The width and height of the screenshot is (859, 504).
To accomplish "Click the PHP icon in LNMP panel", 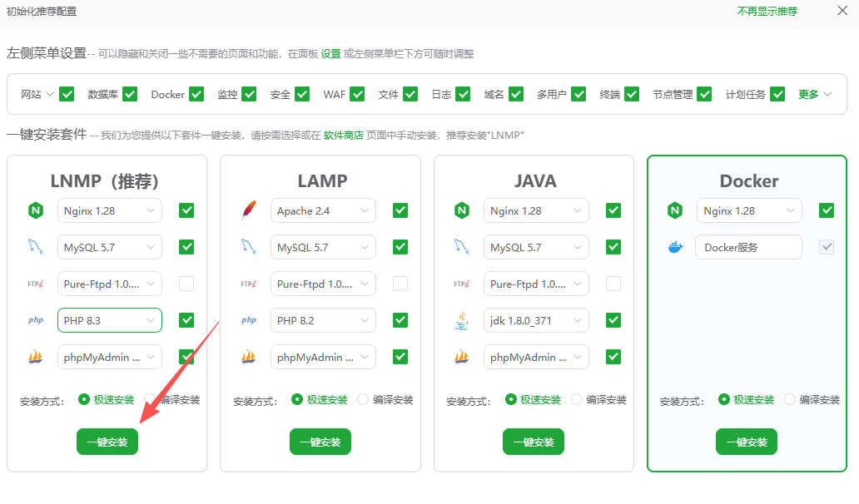I will tap(35, 320).
